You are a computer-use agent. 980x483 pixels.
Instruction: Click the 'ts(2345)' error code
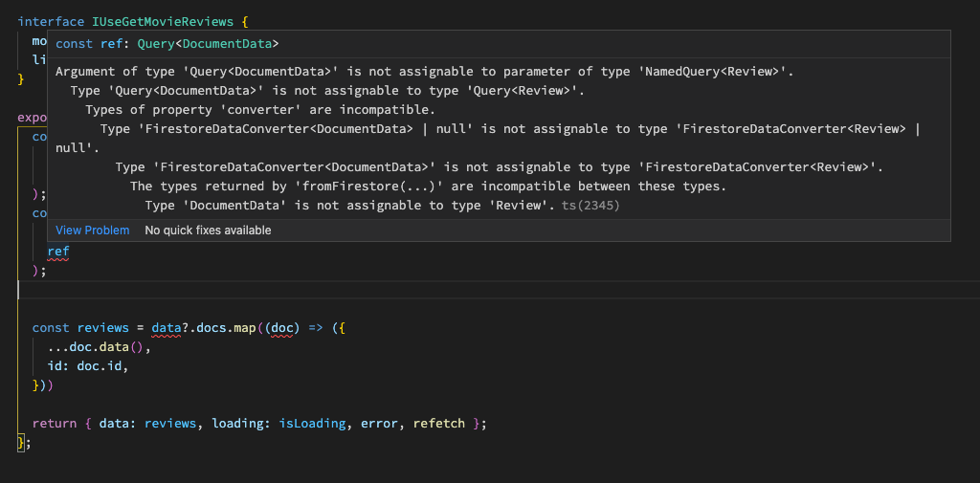[x=590, y=205]
